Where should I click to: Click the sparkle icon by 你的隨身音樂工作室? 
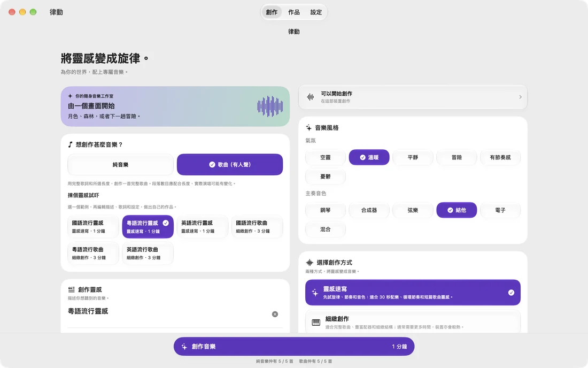coord(70,96)
